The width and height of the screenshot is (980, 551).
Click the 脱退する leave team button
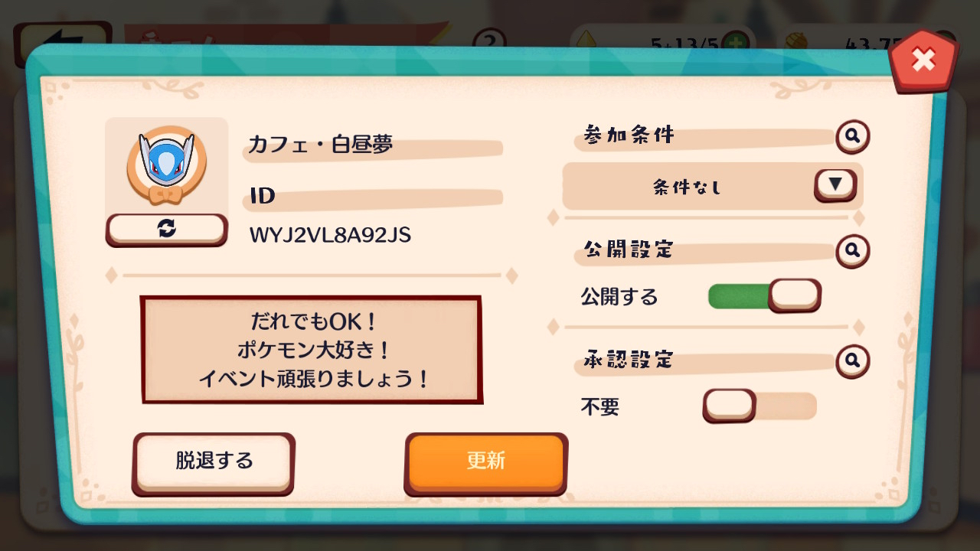click(214, 461)
